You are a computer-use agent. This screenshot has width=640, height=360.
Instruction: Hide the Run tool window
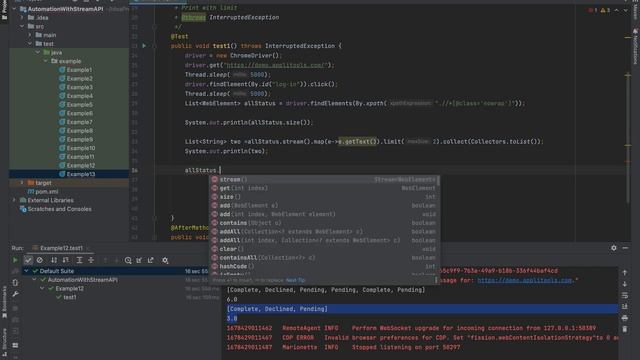pos(625,248)
